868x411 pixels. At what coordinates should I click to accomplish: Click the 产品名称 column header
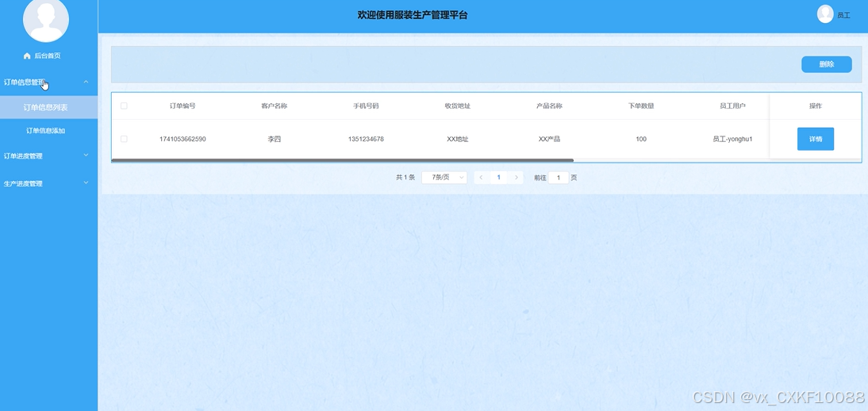click(549, 106)
